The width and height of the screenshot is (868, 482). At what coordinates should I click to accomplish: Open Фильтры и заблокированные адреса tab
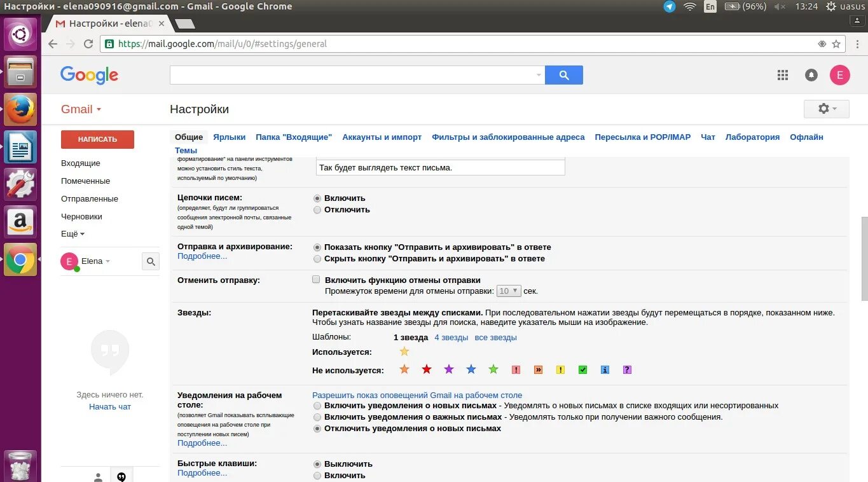pos(508,137)
